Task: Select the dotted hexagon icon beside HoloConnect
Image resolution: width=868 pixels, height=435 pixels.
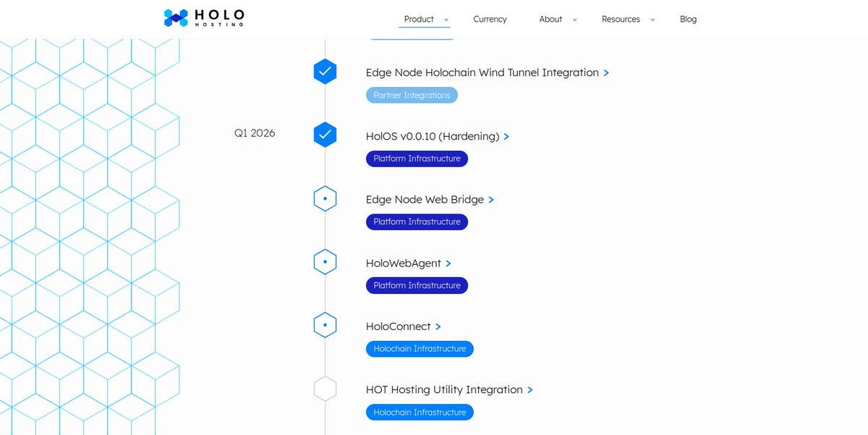Action: [x=325, y=324]
